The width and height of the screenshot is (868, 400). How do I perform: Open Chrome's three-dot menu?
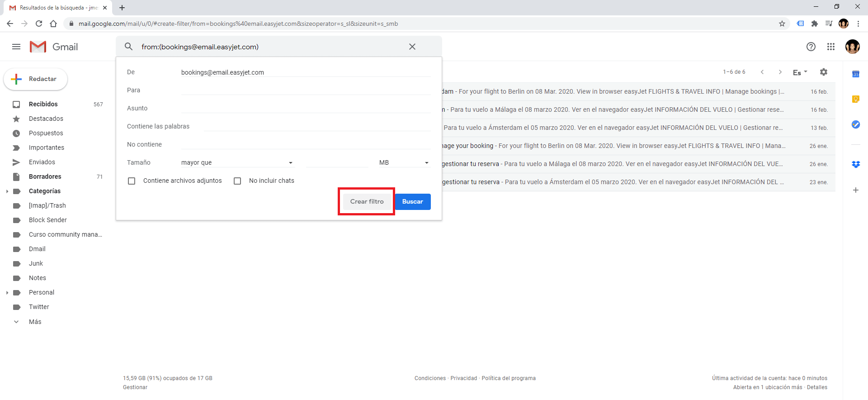[858, 24]
